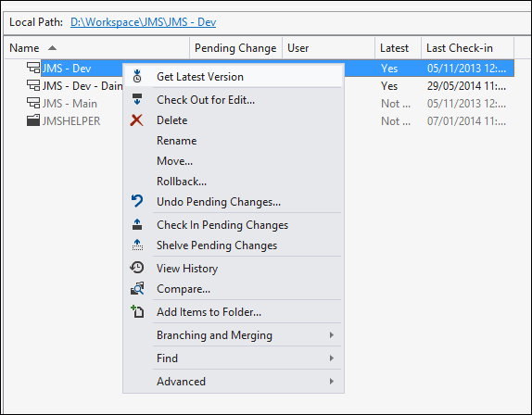The height and width of the screenshot is (415, 532).
Task: Click the Add Items to Folder icon
Action: point(137,311)
